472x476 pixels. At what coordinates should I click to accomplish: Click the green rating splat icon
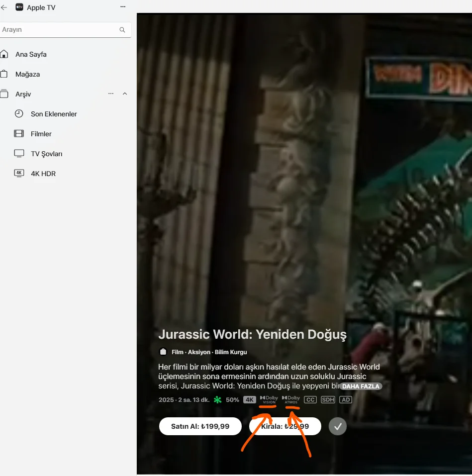click(x=218, y=400)
